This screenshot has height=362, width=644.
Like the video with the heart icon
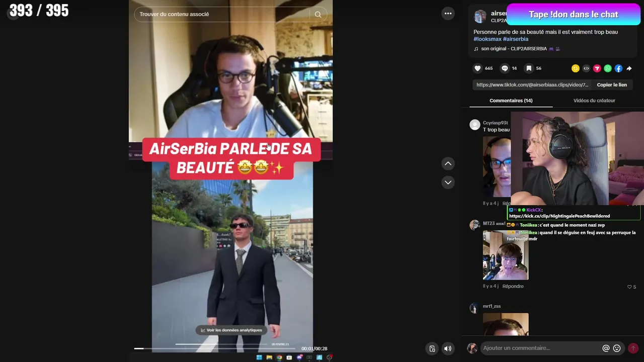tap(477, 68)
